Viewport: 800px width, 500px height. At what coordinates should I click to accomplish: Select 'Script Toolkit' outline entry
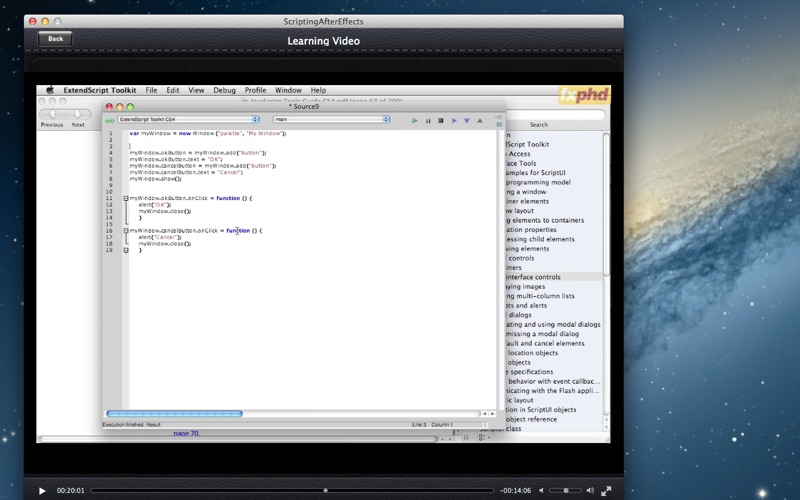[527, 144]
